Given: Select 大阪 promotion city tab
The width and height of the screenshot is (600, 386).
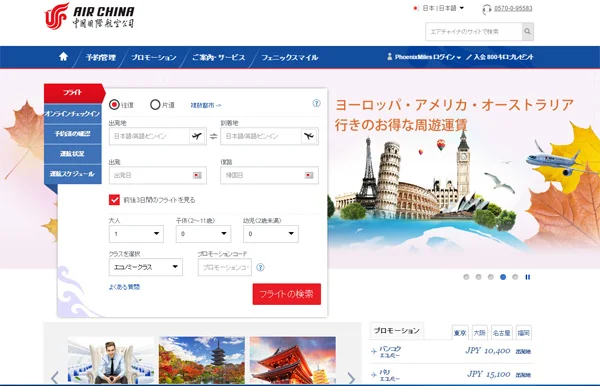Looking at the screenshot, I should click(479, 333).
